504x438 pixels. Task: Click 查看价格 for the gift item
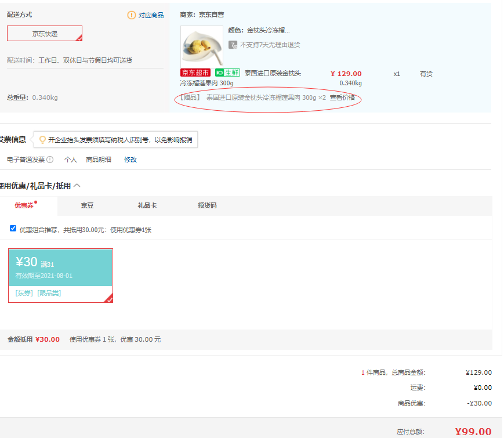point(342,97)
